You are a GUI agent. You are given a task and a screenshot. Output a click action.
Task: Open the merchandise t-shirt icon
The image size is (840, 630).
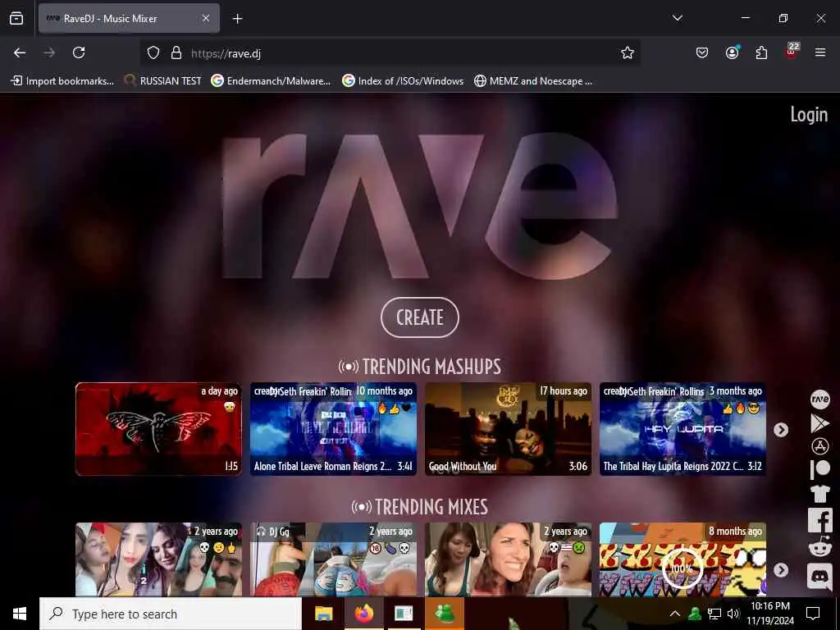click(x=819, y=493)
